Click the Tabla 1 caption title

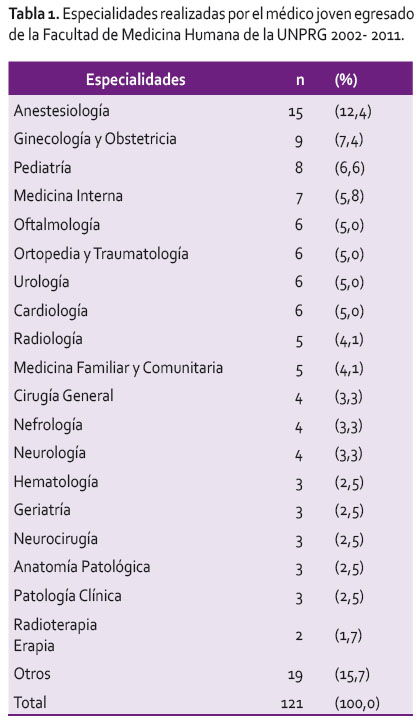(34, 14)
